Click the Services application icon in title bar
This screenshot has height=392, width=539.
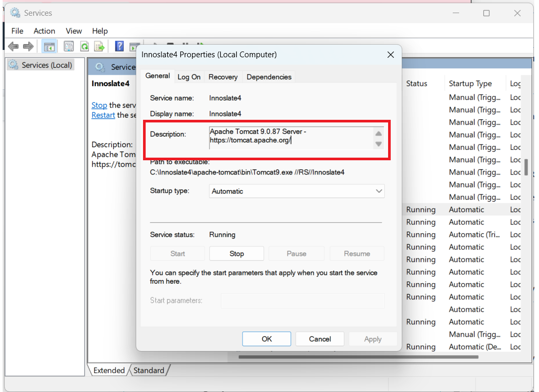(14, 12)
